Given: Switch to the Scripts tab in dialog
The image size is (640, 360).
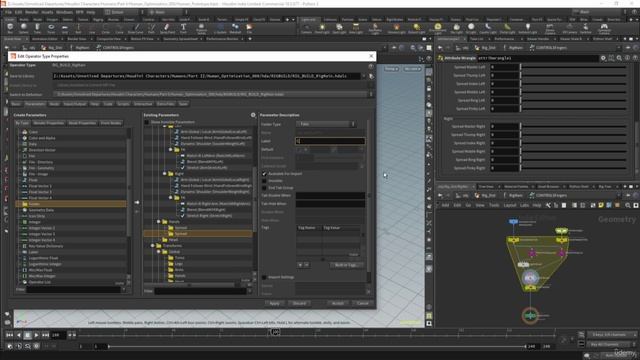Looking at the screenshot, I should (x=123, y=104).
